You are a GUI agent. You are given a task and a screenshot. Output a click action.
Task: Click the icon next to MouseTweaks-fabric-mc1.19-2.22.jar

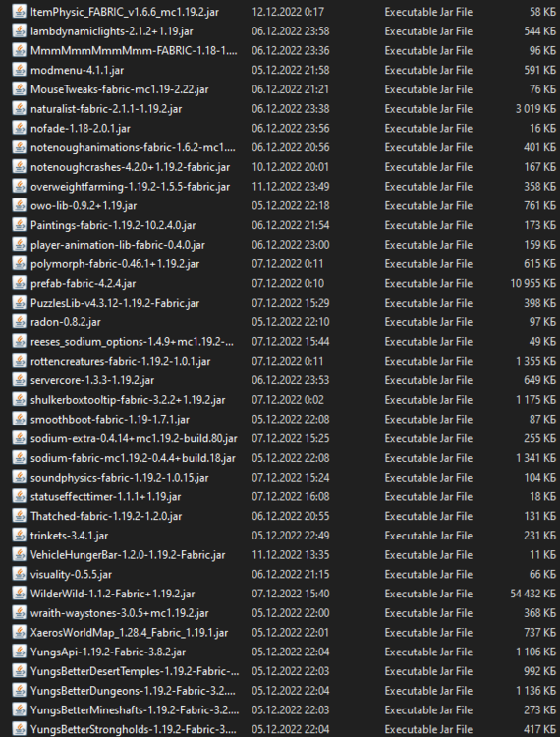pyautogui.click(x=19, y=89)
